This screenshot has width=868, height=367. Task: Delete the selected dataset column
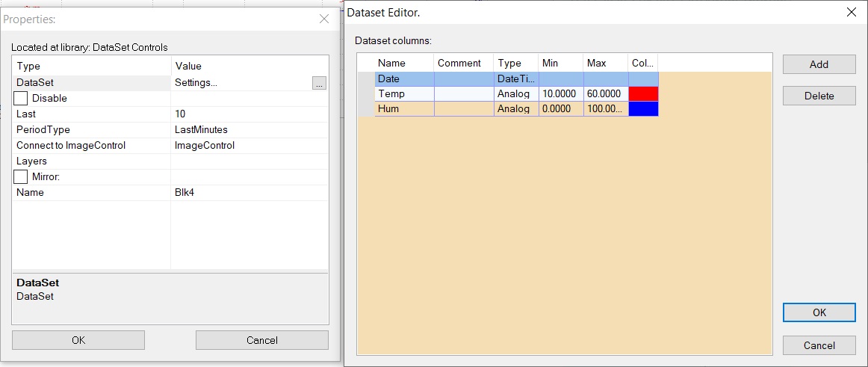point(819,96)
